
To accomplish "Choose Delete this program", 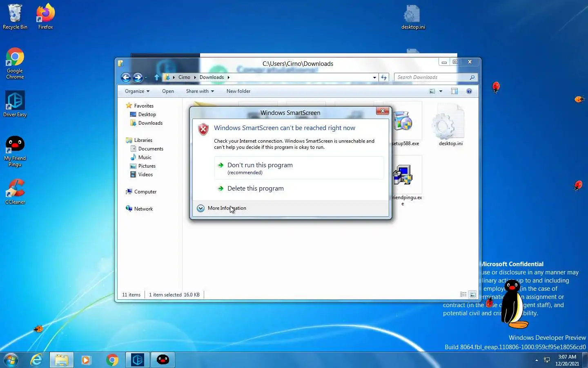I will [x=299, y=188].
